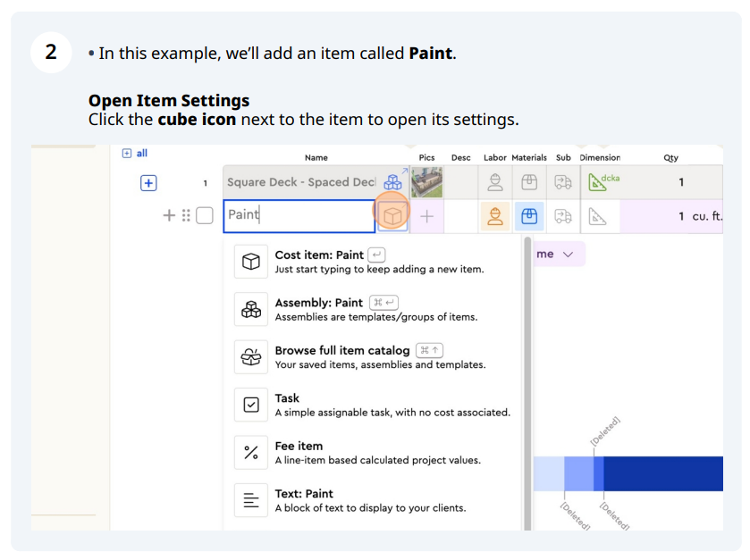Click the dimension ruler icon in Paint row
750x560 pixels.
tap(597, 216)
